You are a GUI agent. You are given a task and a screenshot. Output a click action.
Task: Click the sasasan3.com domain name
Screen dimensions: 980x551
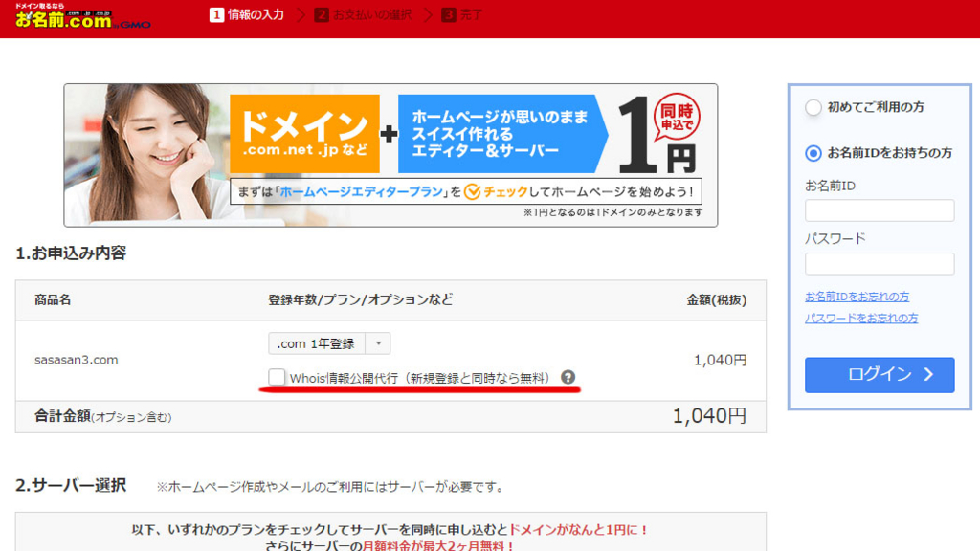coord(77,360)
